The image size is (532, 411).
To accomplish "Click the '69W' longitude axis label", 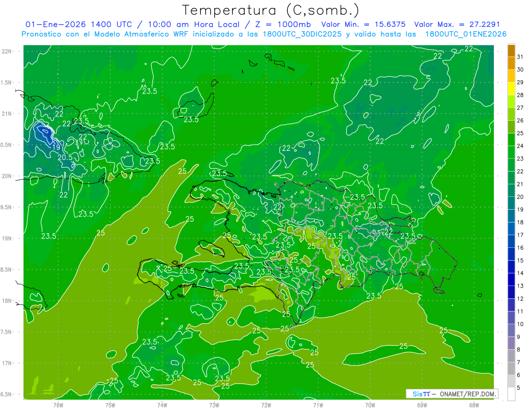I will click(422, 405).
